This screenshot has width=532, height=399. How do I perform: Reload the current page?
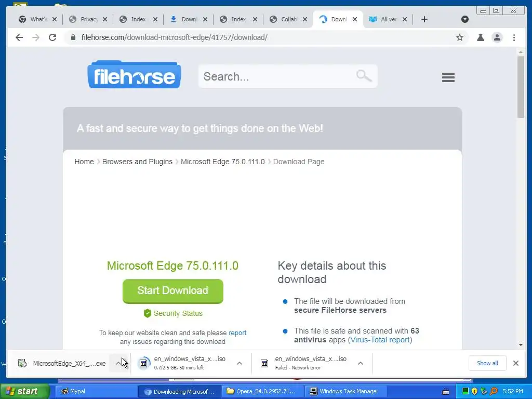pos(52,37)
